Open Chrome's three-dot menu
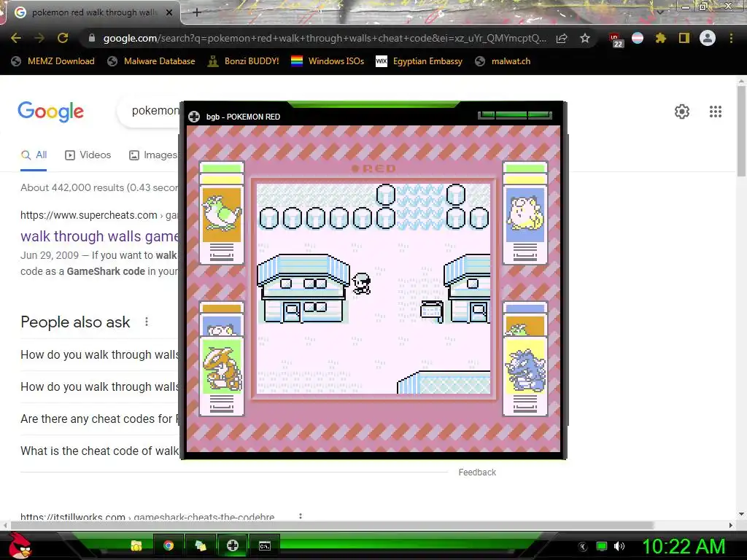Viewport: 747px width, 560px height. pyautogui.click(x=731, y=38)
